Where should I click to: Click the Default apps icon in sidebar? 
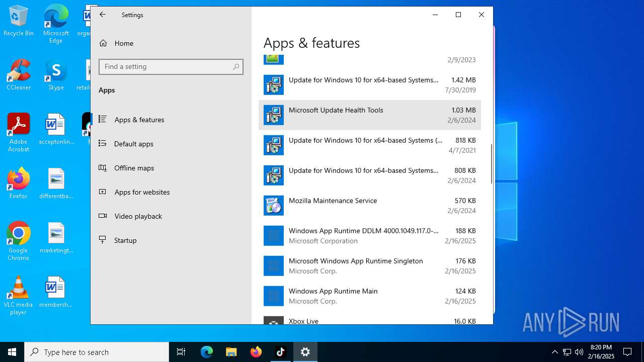point(103,143)
